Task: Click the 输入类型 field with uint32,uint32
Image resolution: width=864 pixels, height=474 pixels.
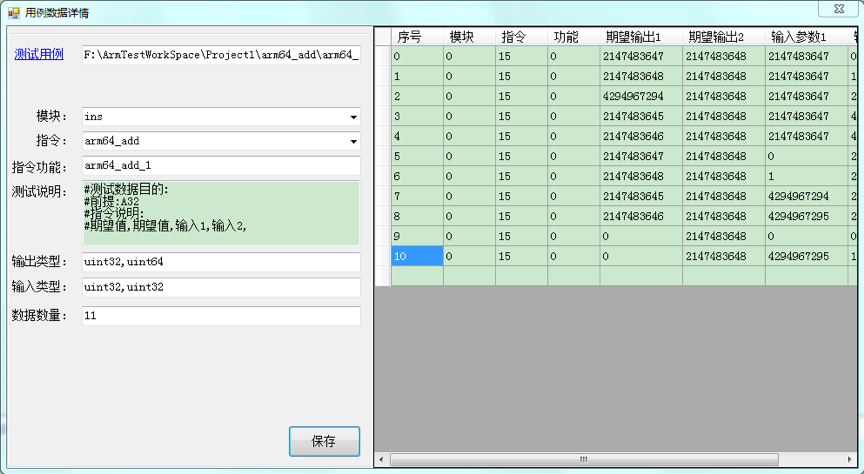Action: (x=220, y=288)
